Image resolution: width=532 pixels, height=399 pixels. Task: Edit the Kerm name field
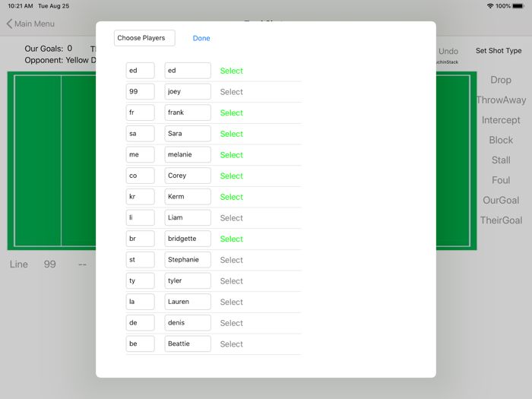(188, 197)
